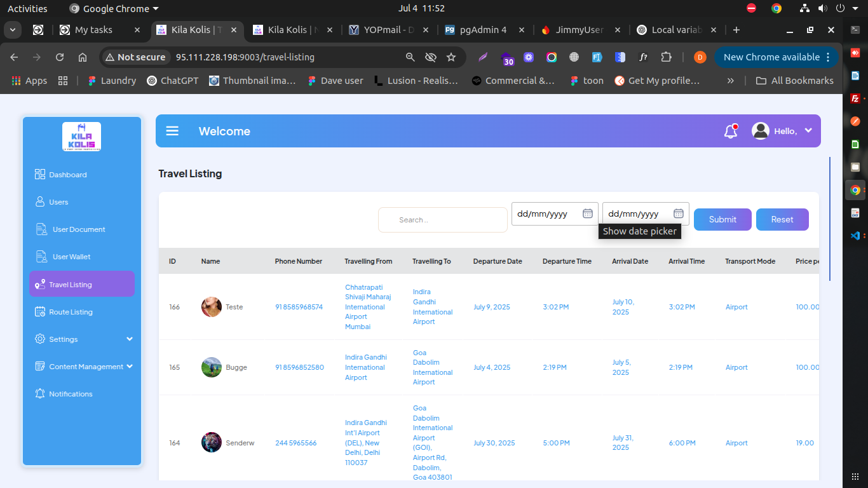
Task: Switch to the pgAdmin 4 tab
Action: [484, 30]
